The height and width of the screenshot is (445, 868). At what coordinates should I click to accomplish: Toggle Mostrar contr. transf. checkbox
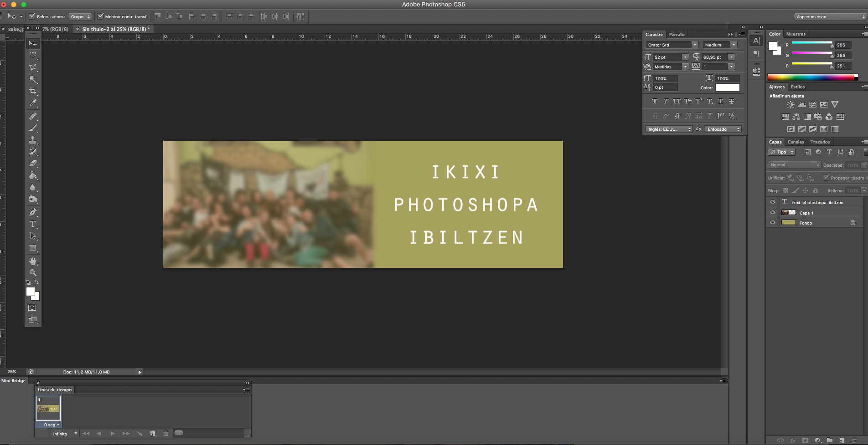click(x=101, y=16)
